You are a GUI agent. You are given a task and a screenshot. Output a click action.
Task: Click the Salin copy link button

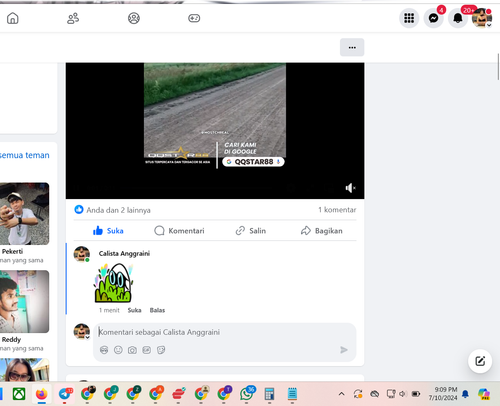251,231
